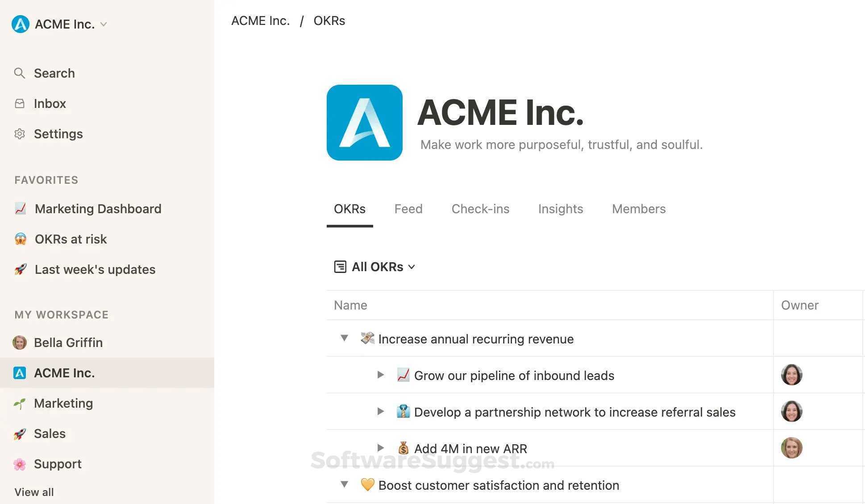Expand Grow our pipeline of inbound leads
The height and width of the screenshot is (504, 865).
pyautogui.click(x=380, y=375)
